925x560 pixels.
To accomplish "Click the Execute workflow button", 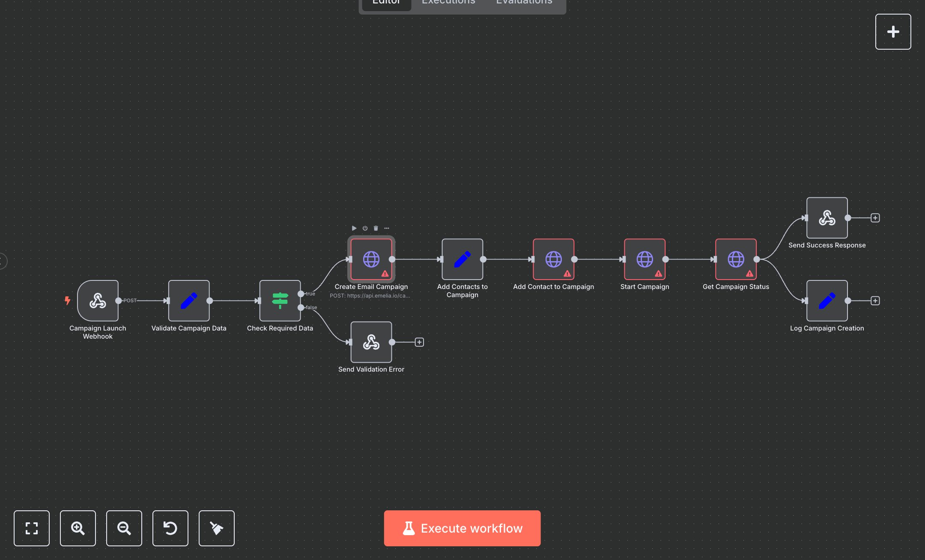I will 462,528.
